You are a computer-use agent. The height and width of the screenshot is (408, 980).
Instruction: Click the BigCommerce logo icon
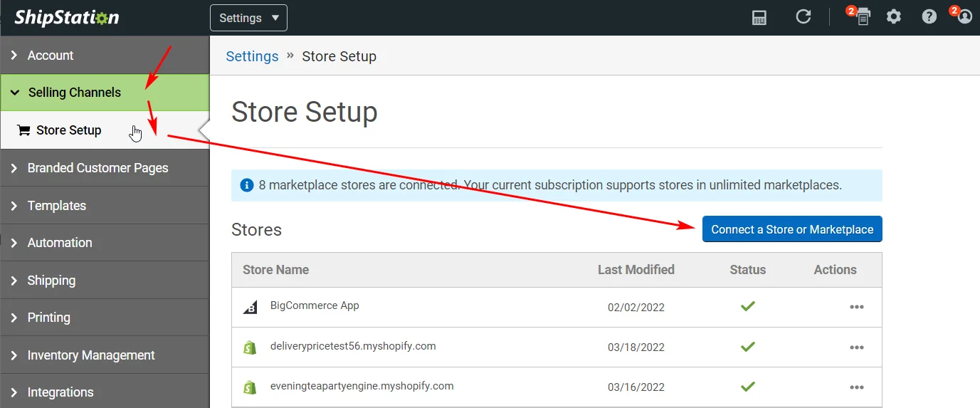tap(250, 308)
